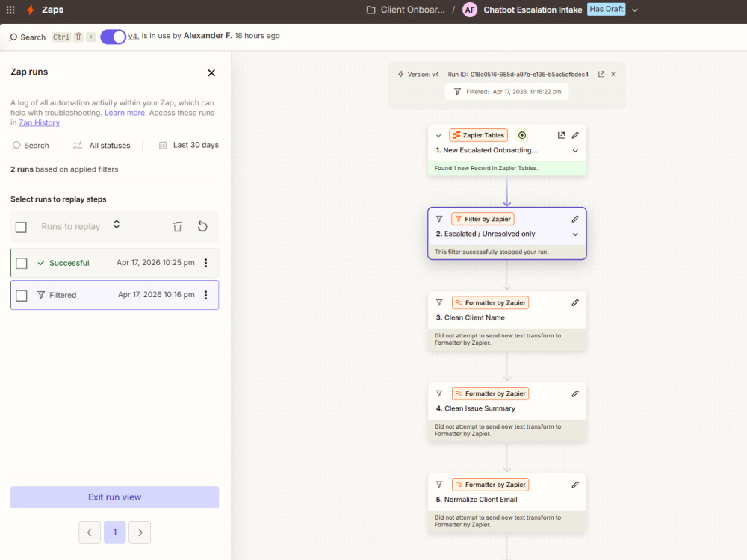Select the Successful run from Apr 17 10:25 pm
Image resolution: width=747 pixels, height=560 pixels.
point(115,263)
